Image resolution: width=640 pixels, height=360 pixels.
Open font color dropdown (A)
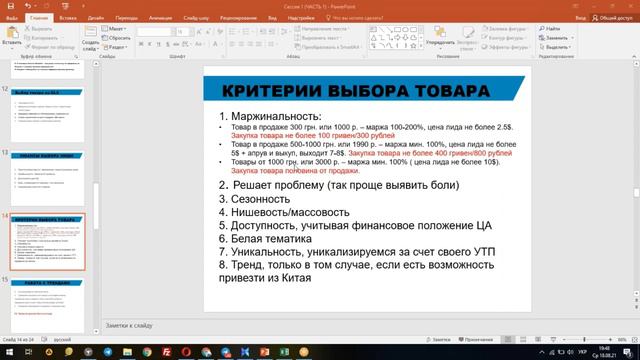tap(216, 44)
